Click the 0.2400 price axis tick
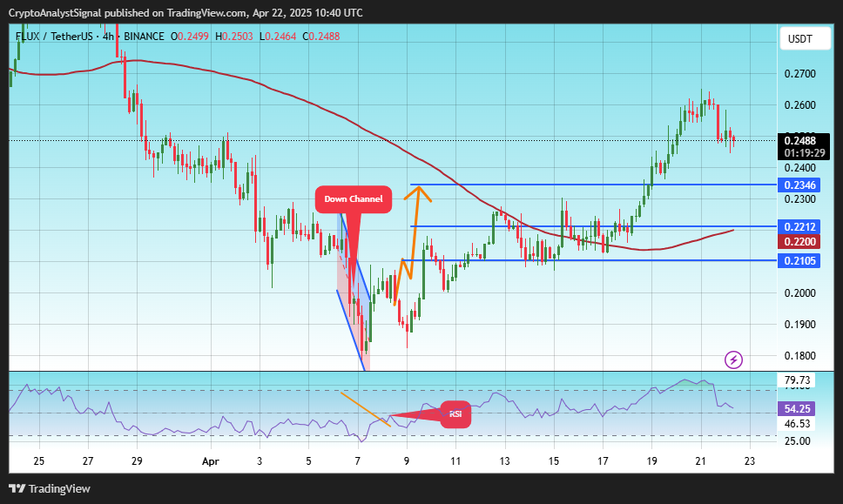The width and height of the screenshot is (843, 504). click(800, 168)
